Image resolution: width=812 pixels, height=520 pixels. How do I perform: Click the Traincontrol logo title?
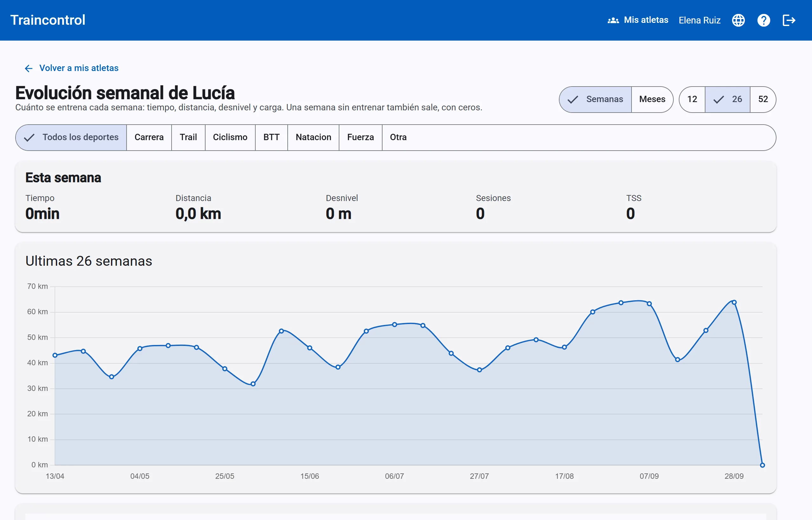coord(48,20)
